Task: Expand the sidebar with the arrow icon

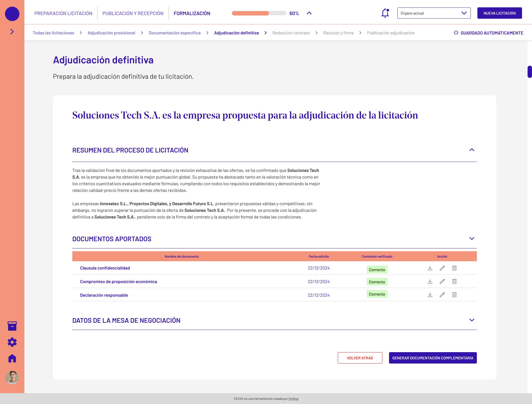Action: pyautogui.click(x=12, y=32)
